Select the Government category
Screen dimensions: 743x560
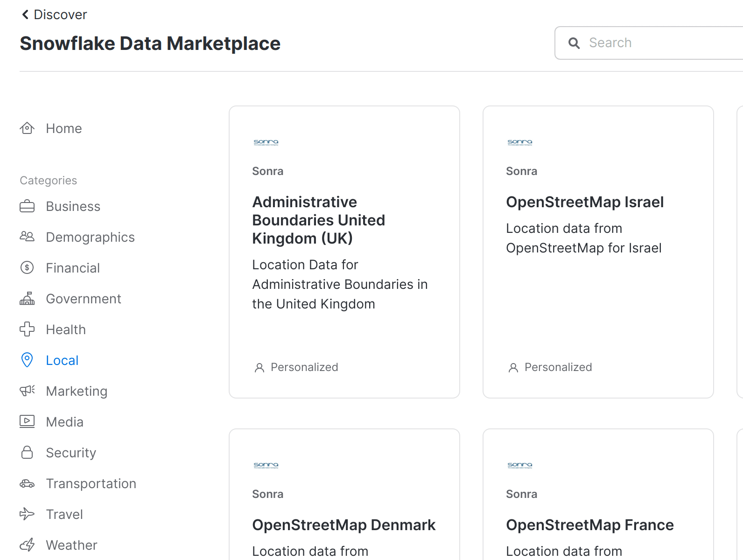point(70,299)
